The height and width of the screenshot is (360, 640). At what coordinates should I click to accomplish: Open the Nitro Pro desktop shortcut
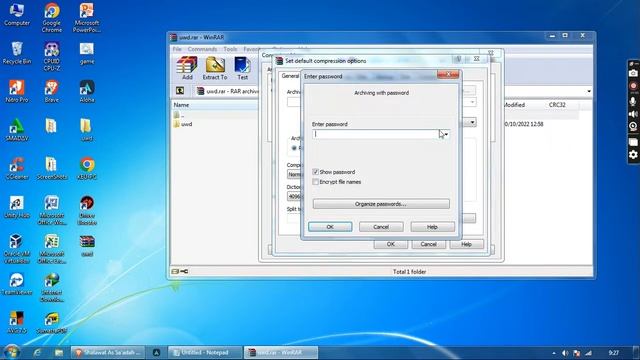tap(17, 91)
